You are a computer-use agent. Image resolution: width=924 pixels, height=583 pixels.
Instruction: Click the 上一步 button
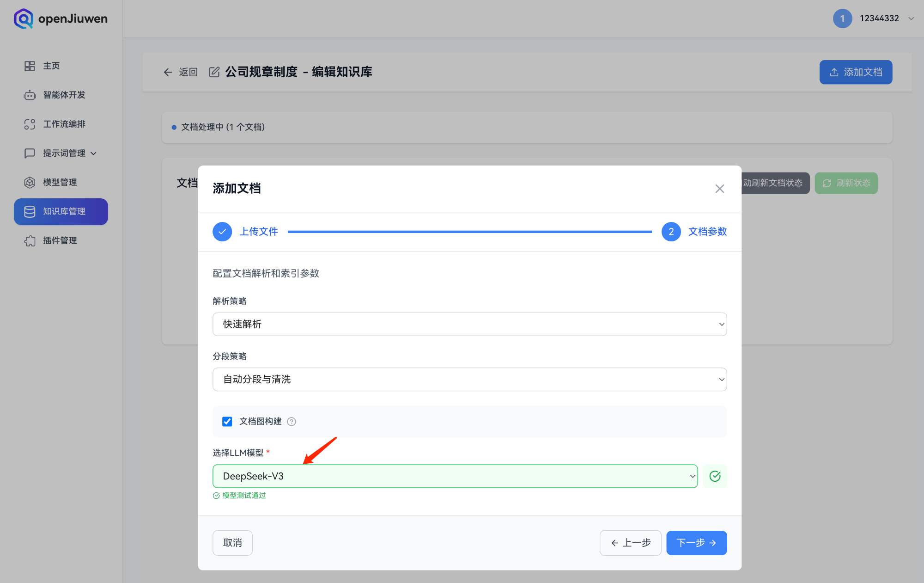tap(630, 543)
